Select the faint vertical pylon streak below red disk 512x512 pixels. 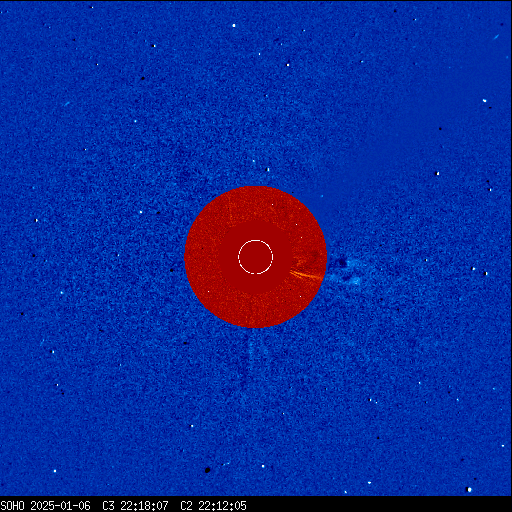250,353
